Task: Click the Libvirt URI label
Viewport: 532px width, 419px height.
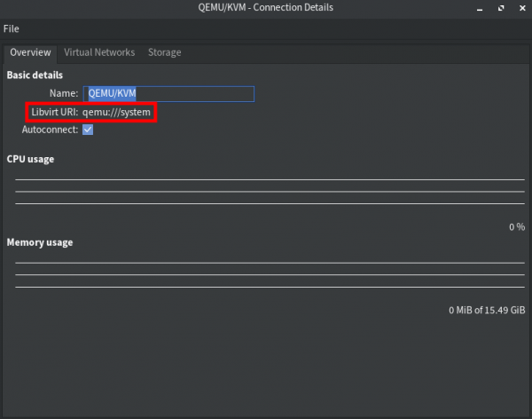Action: [55, 113]
